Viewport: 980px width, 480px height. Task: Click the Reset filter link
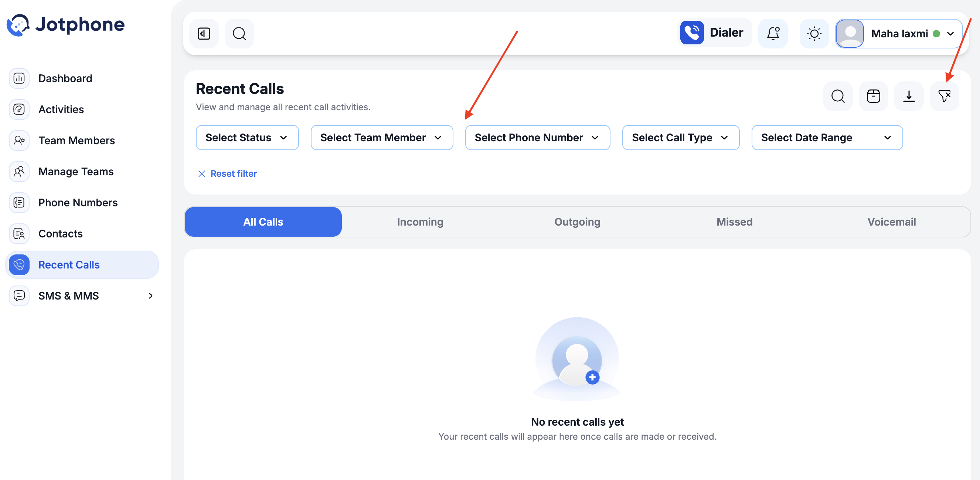coord(228,173)
